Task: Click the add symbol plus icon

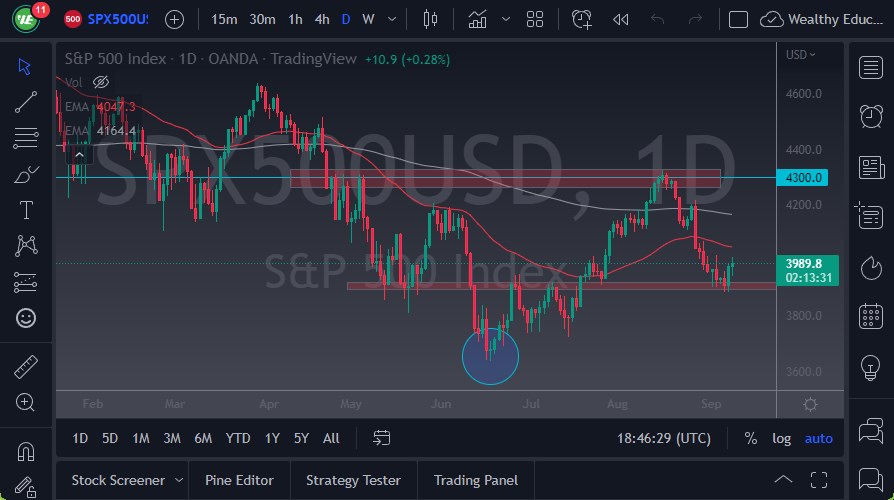Action: [174, 19]
